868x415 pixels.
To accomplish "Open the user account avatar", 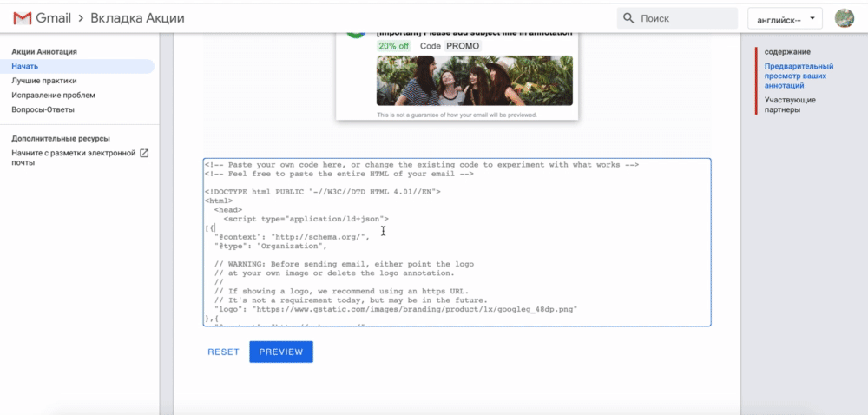I will [x=845, y=18].
